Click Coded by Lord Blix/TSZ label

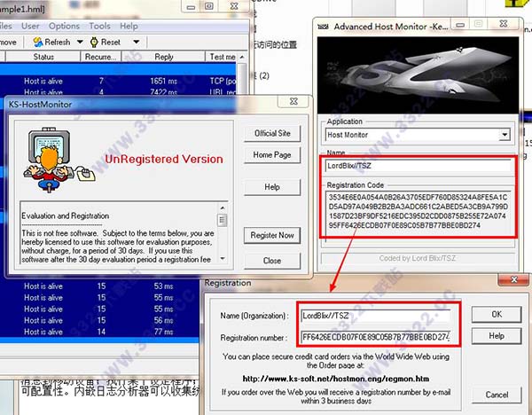tap(418, 259)
